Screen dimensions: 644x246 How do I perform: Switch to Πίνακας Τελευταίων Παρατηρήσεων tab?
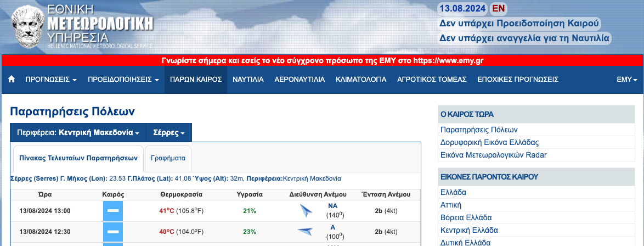pyautogui.click(x=78, y=158)
